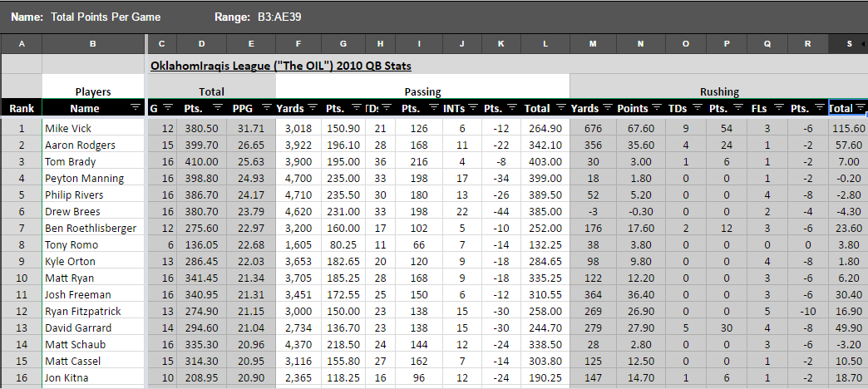Select the cell 'Ben Roethlisberger'
The height and width of the screenshot is (389, 868).
tap(93, 228)
